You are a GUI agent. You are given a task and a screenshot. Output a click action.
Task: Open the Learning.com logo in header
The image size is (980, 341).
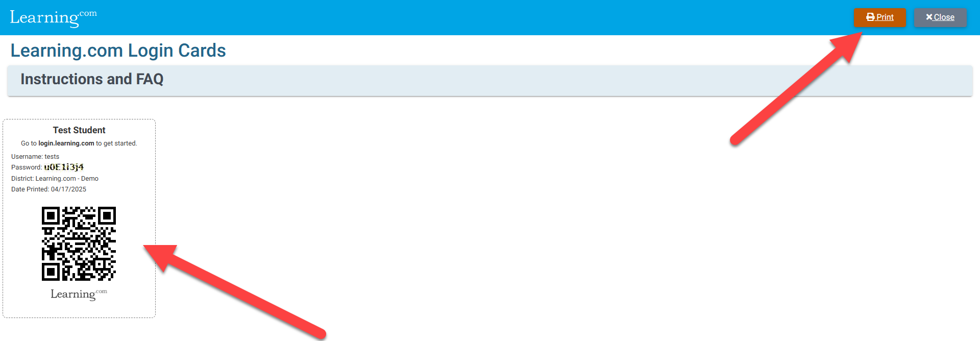pos(53,18)
